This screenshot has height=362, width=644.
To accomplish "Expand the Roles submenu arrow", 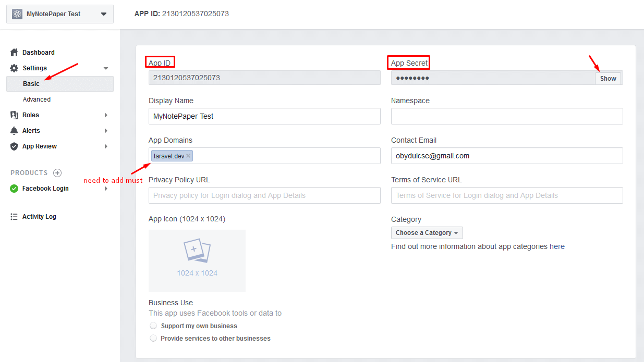I will [106, 115].
